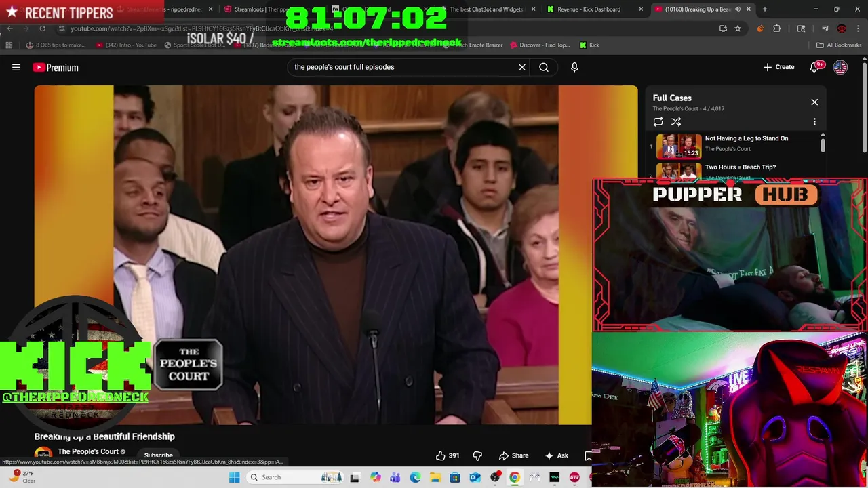The height and width of the screenshot is (488, 868).
Task: Open File Explorer from the taskbar
Action: pyautogui.click(x=435, y=477)
